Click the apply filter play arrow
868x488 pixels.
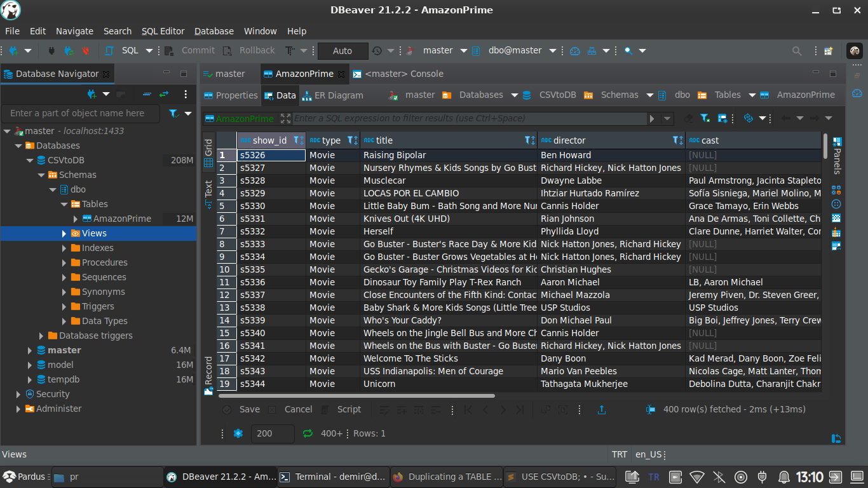coord(652,118)
